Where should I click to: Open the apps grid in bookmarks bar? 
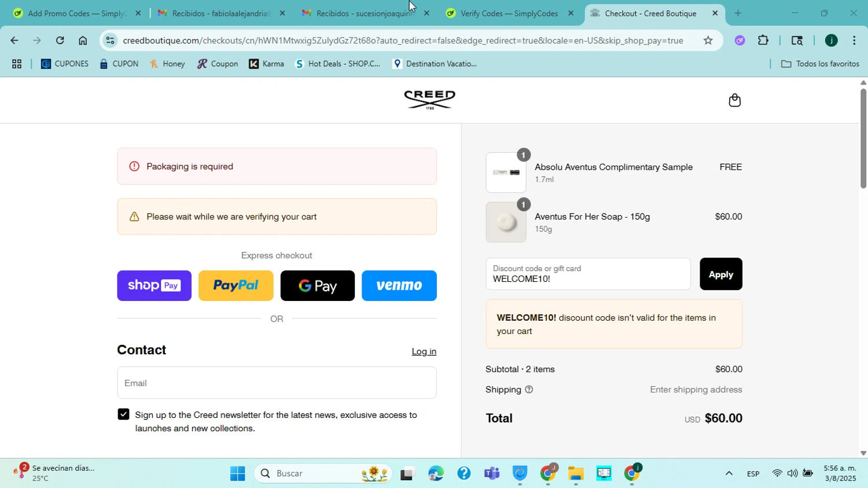tap(17, 64)
